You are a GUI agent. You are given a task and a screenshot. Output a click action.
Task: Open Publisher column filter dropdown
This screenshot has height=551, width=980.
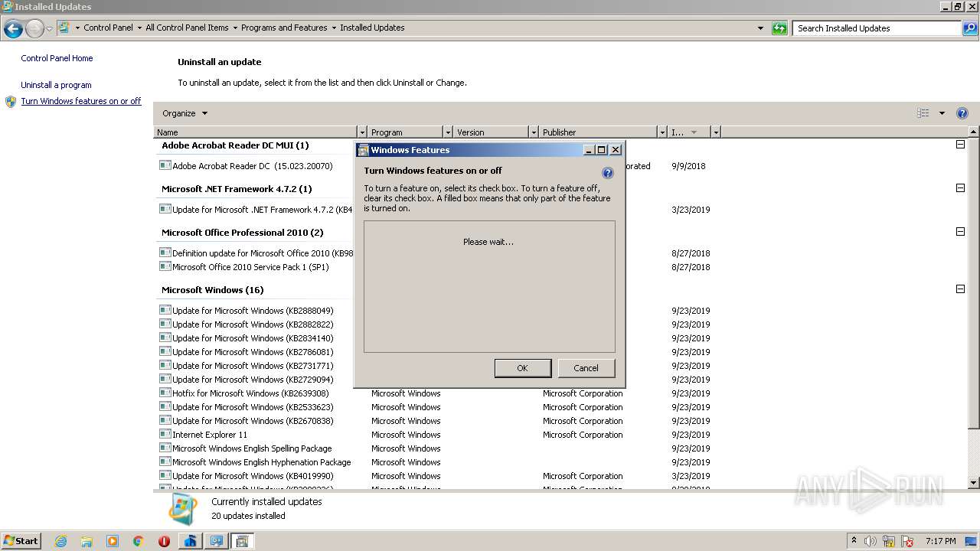pyautogui.click(x=662, y=132)
